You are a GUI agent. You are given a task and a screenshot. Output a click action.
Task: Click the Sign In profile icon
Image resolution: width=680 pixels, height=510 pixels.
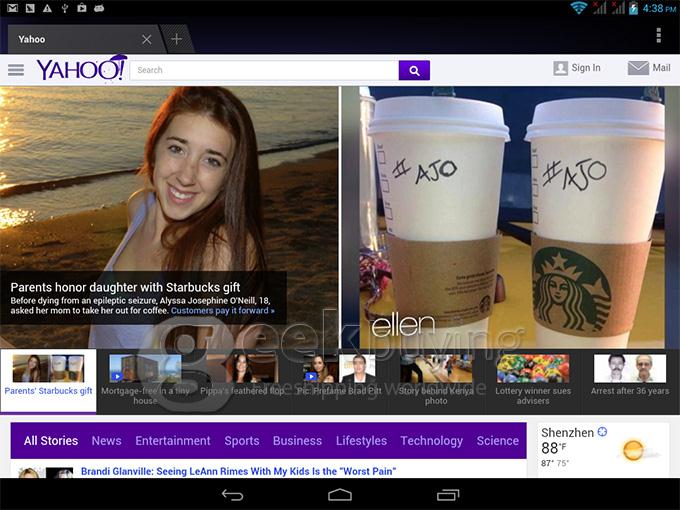click(561, 68)
